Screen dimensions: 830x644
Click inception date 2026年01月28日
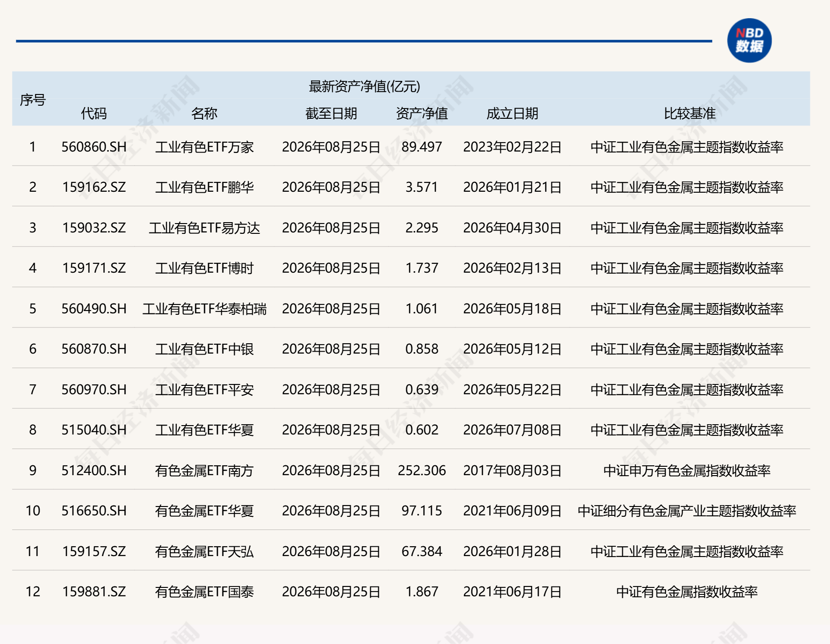pos(512,551)
